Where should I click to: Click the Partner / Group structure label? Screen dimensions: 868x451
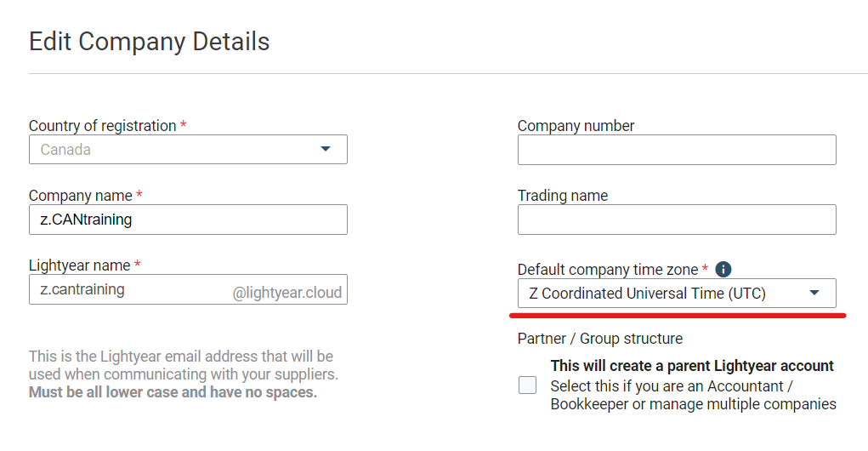pos(600,339)
